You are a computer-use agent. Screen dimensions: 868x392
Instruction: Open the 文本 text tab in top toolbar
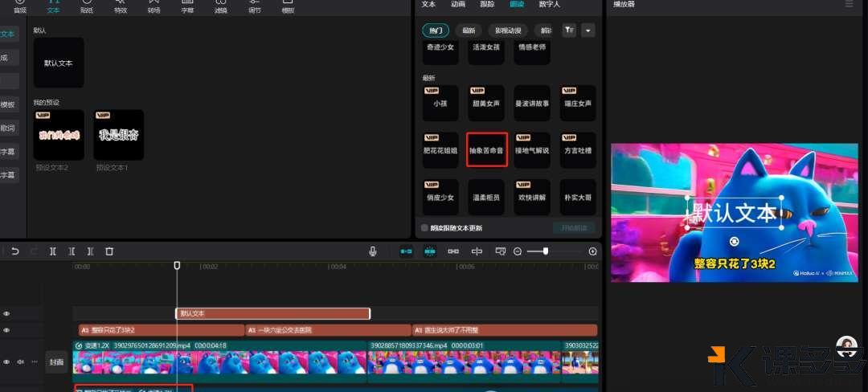click(x=54, y=6)
